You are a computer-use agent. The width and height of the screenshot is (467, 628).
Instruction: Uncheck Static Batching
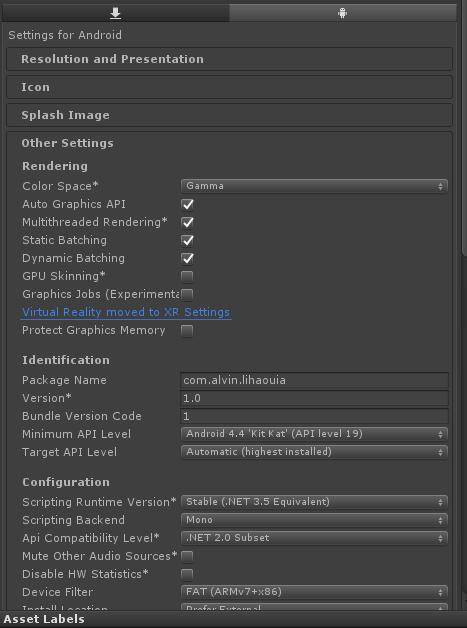coord(187,240)
